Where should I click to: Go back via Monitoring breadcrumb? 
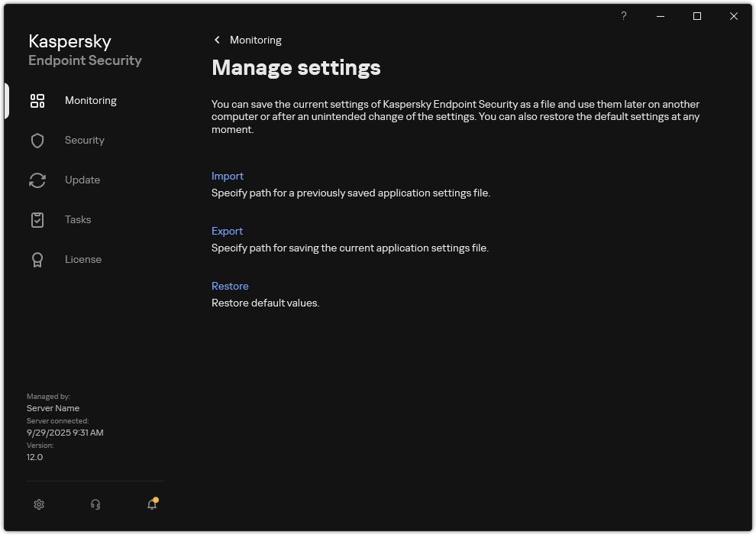pyautogui.click(x=256, y=40)
